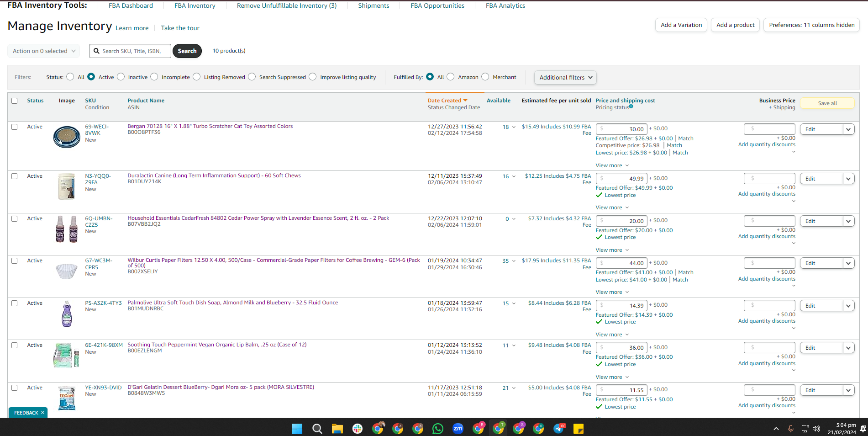Open FBA Inventory tab
Screen dimensions: 868x436
click(195, 5)
